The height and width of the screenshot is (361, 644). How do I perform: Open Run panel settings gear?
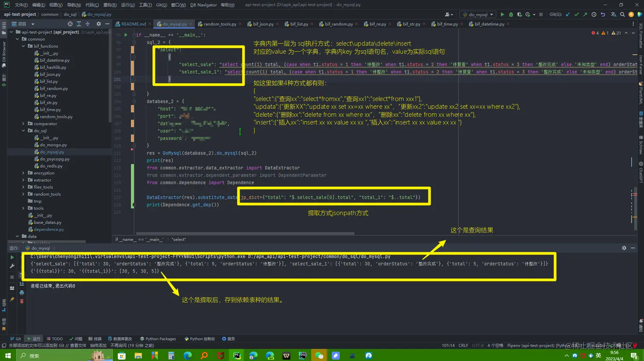pyautogui.click(x=624, y=248)
